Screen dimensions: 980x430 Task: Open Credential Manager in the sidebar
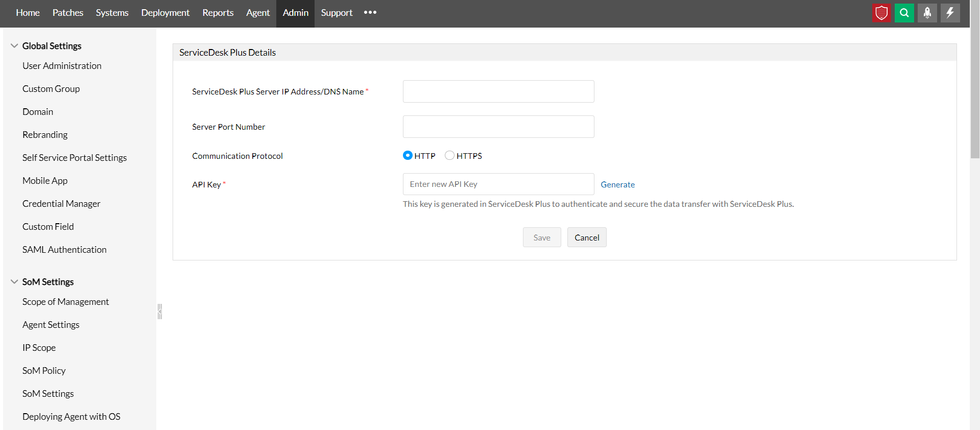click(x=61, y=204)
